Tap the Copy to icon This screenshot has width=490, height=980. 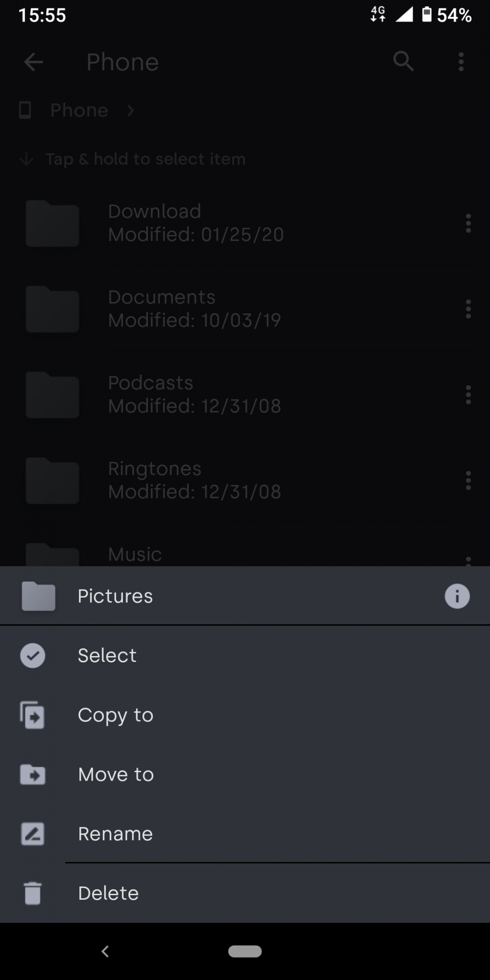coord(33,715)
